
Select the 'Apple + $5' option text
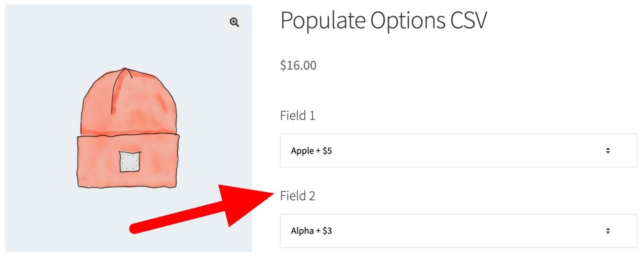point(311,151)
